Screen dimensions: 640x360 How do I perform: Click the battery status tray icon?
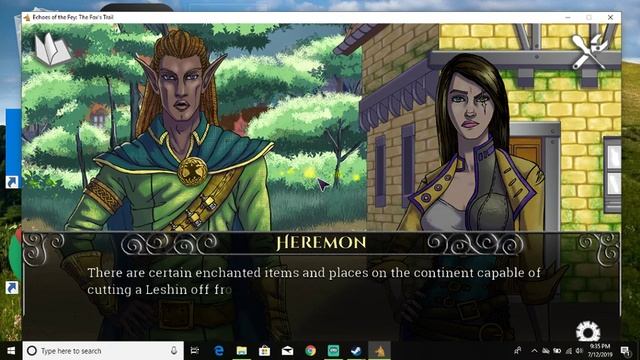pos(557,351)
